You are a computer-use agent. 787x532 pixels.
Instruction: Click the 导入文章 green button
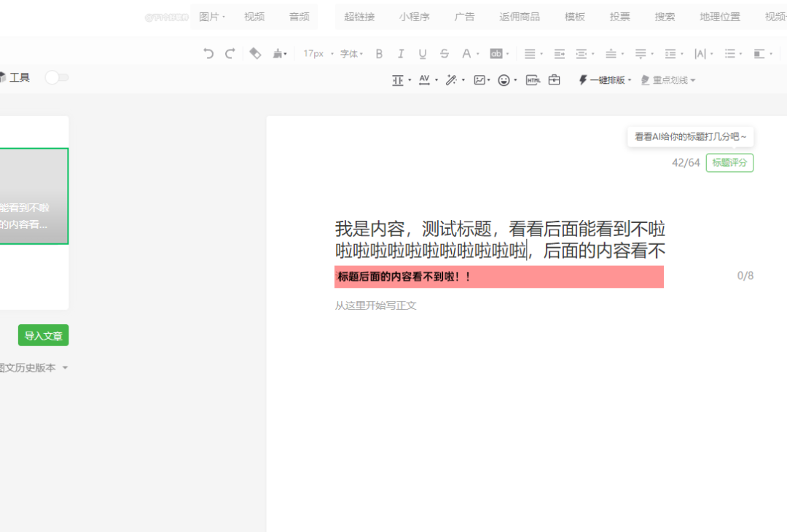click(43, 335)
